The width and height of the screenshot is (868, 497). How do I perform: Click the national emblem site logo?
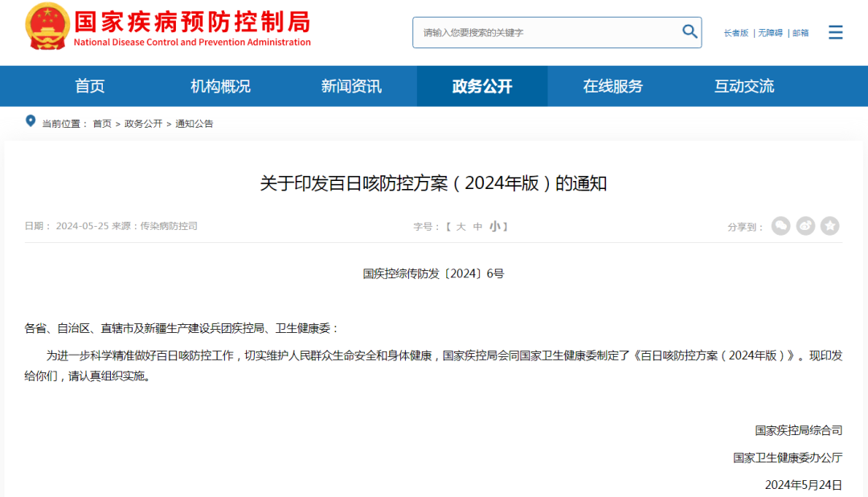(46, 25)
